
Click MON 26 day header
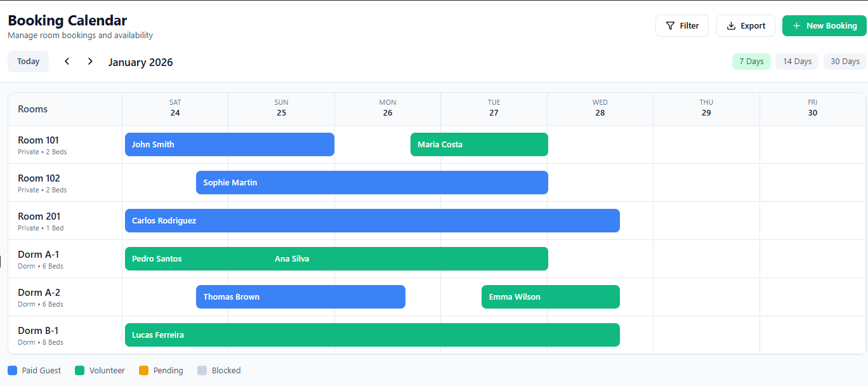tap(388, 108)
